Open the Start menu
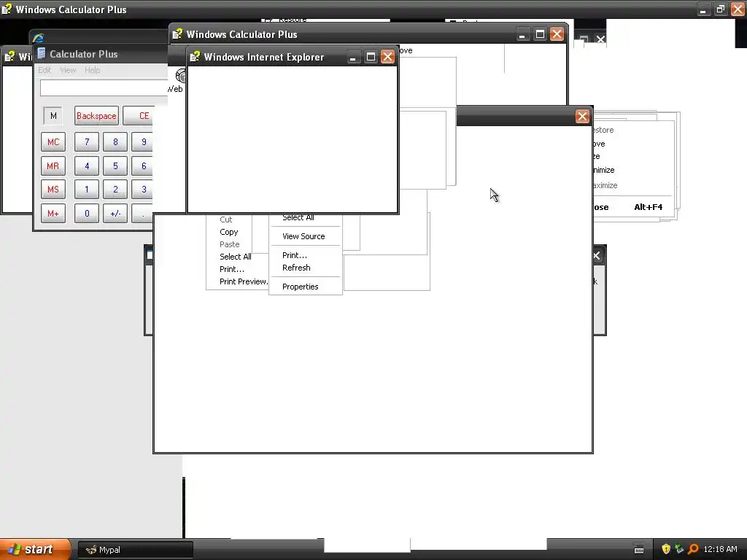The image size is (747, 560). pos(36,549)
